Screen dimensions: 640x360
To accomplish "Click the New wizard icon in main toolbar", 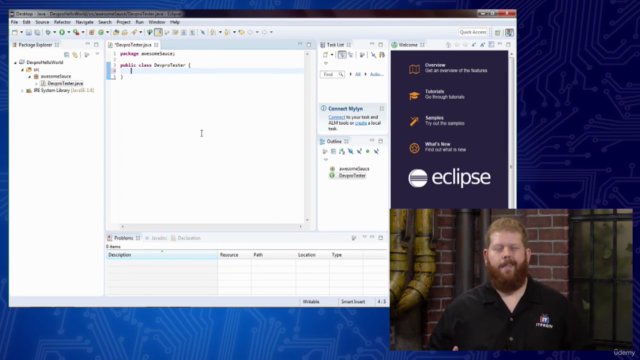I will pyautogui.click(x=15, y=32).
